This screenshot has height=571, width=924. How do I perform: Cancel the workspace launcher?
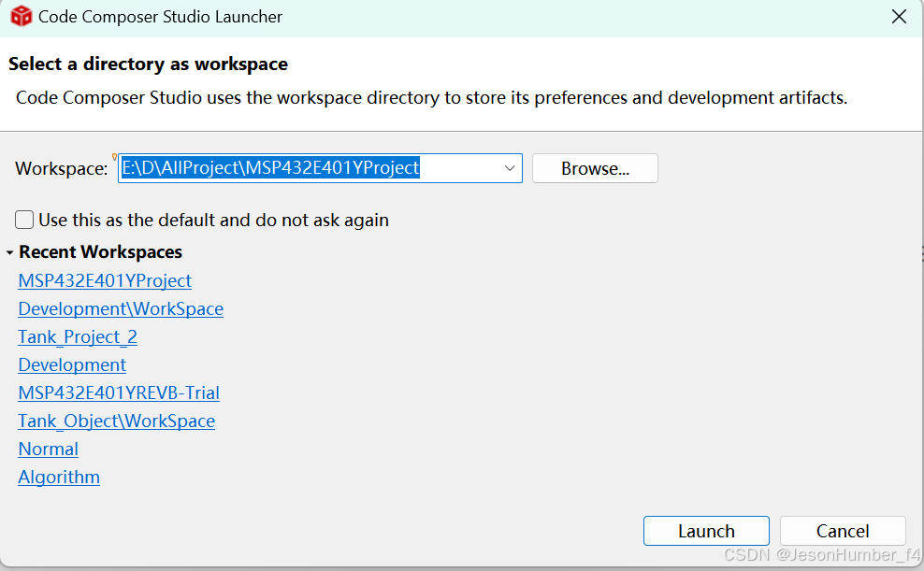click(843, 531)
